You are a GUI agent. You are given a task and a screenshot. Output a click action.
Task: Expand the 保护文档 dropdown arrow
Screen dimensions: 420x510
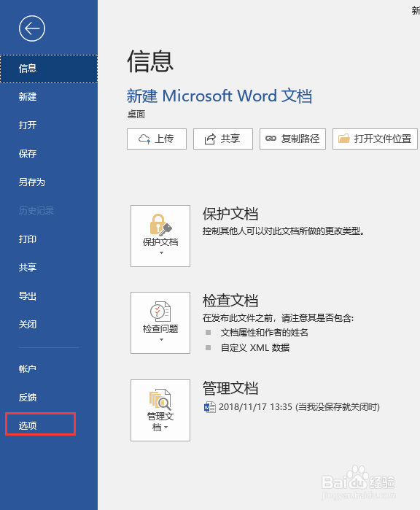point(161,253)
